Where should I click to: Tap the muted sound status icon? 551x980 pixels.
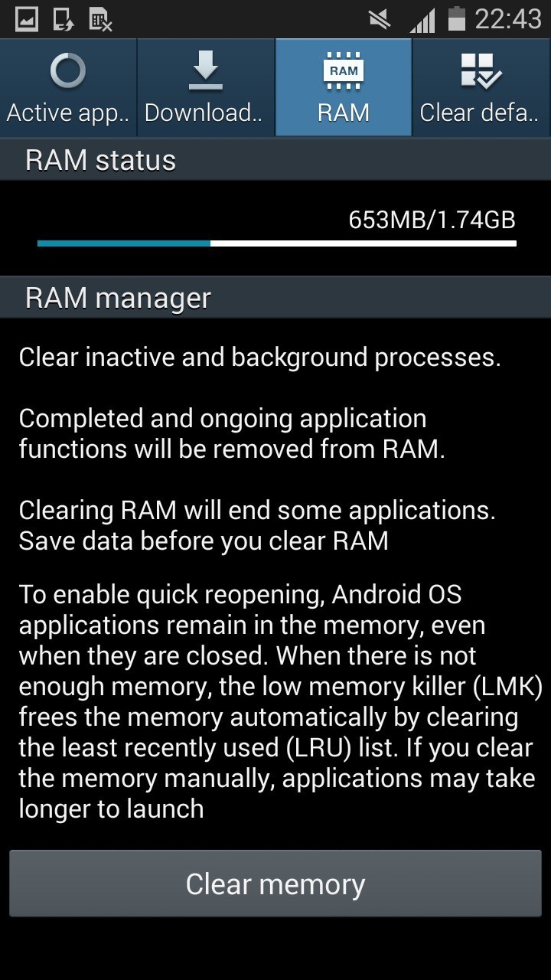click(380, 19)
